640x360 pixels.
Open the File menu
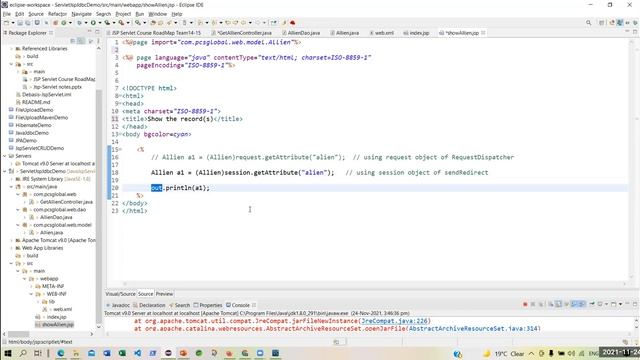tap(7, 14)
